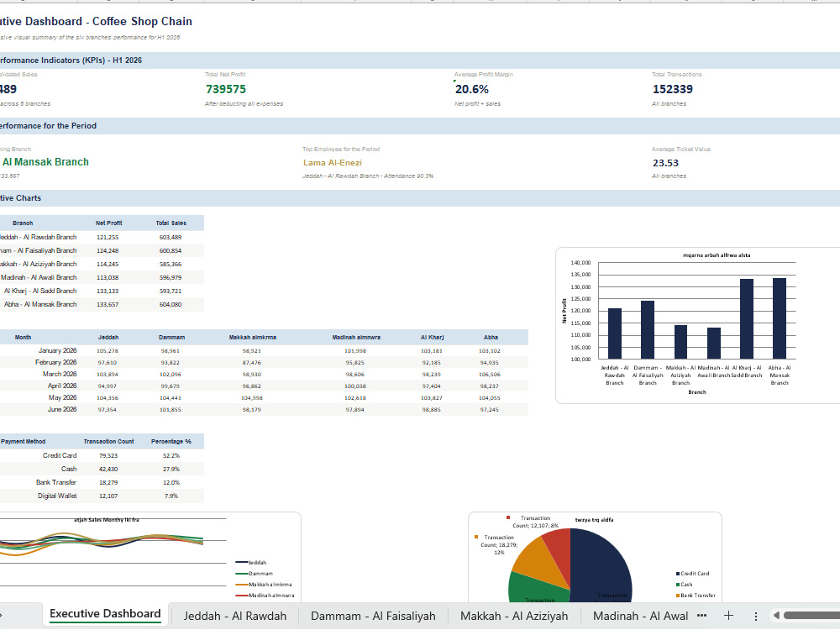Image resolution: width=840 pixels, height=630 pixels.
Task: Select the January 2026 month row label
Action: 57,350
